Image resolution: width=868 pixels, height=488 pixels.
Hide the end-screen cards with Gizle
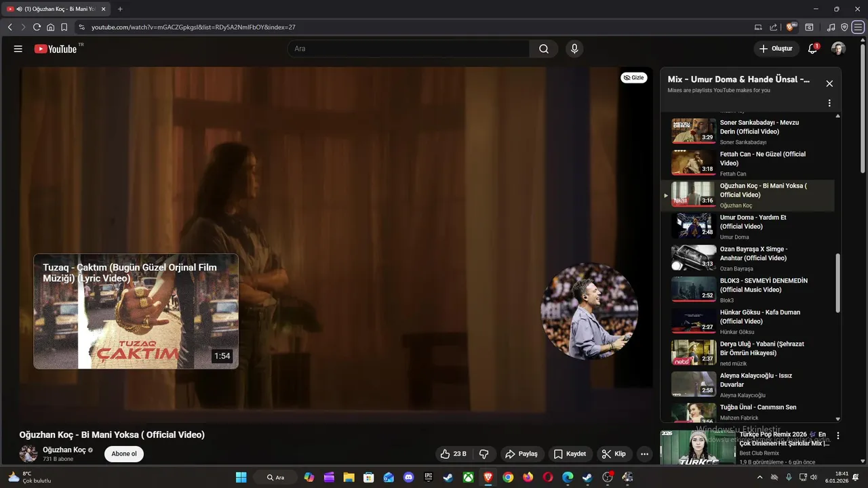[x=633, y=77]
